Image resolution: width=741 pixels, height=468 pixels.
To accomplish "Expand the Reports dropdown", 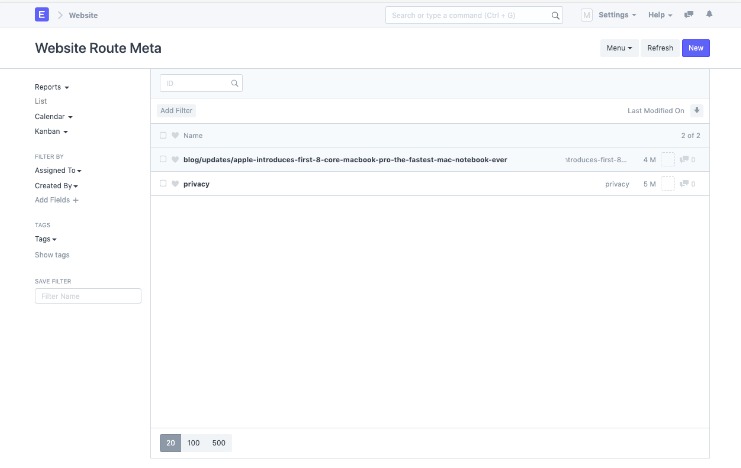I will (52, 87).
